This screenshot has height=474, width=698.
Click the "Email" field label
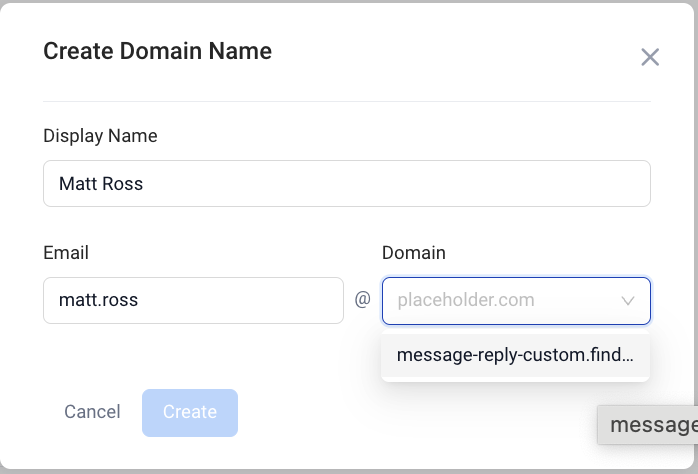coord(66,253)
